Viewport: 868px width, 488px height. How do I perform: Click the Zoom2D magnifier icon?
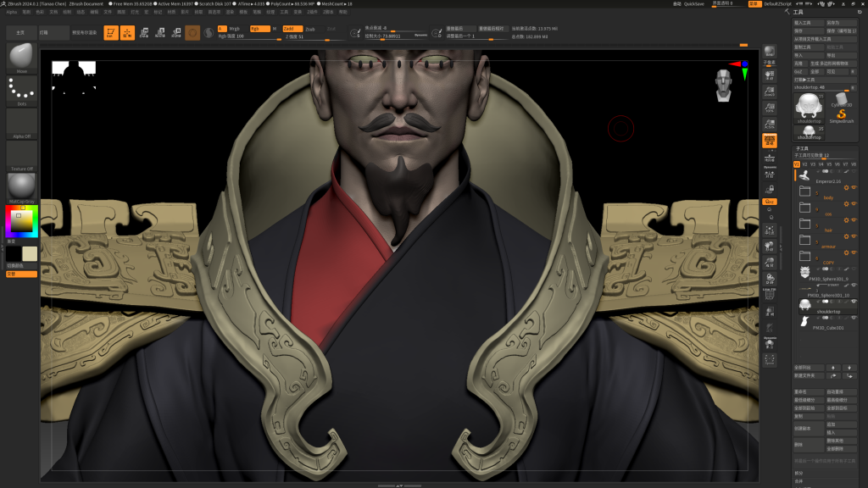click(x=770, y=91)
